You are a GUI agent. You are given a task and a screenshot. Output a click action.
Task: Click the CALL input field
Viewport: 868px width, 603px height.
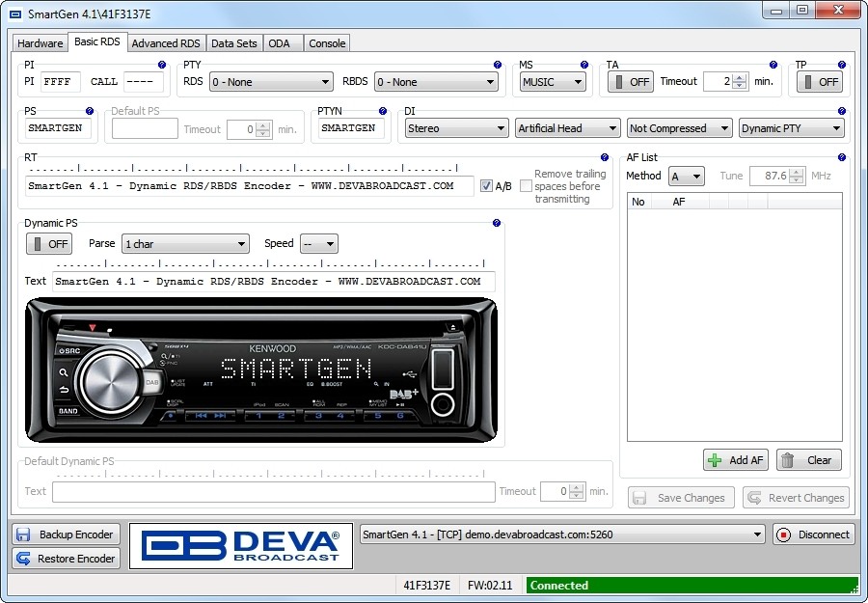click(x=144, y=82)
